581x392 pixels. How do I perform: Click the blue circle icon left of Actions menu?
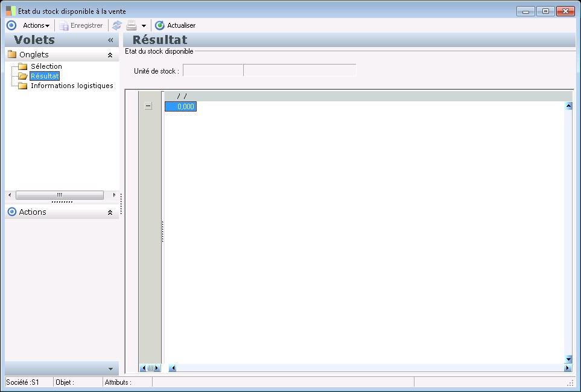tap(11, 25)
